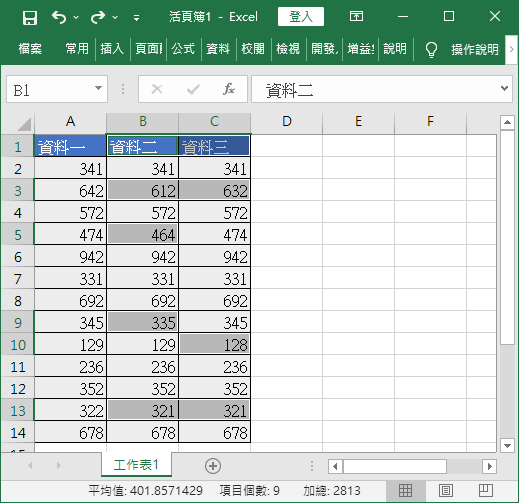Open Insert Function dialog with fx icon
This screenshot has width=519, height=503.
point(229,89)
